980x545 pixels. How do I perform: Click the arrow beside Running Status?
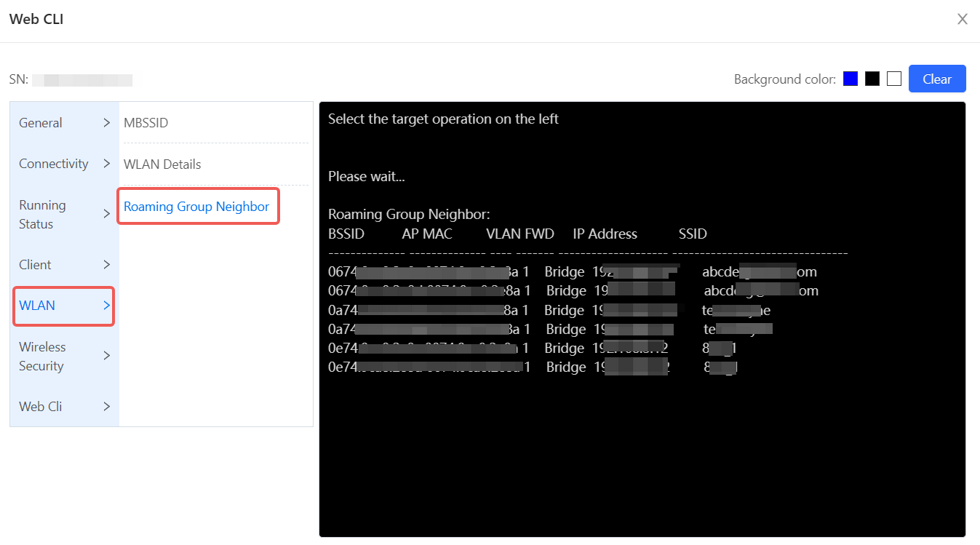pos(106,215)
